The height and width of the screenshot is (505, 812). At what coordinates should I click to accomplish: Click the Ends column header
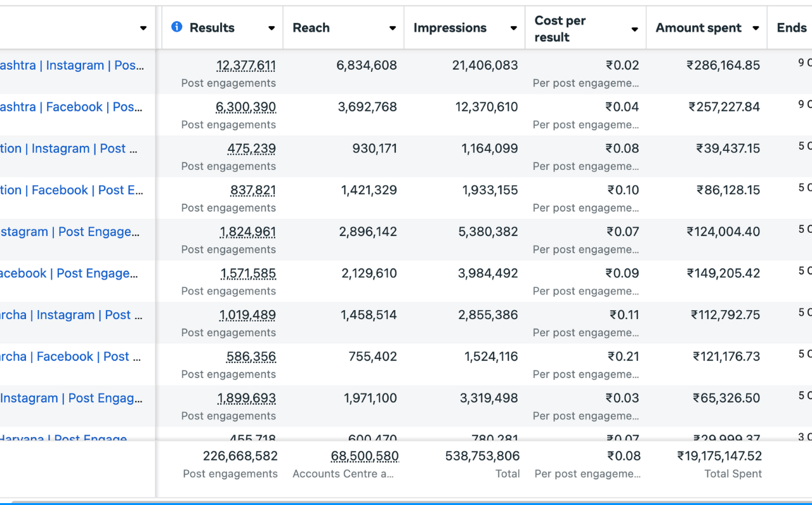pyautogui.click(x=791, y=28)
